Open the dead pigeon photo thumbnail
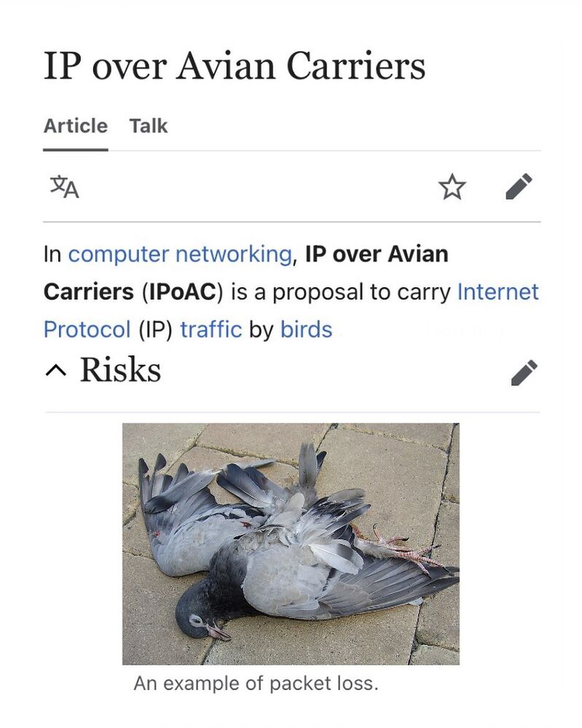 pyautogui.click(x=291, y=544)
